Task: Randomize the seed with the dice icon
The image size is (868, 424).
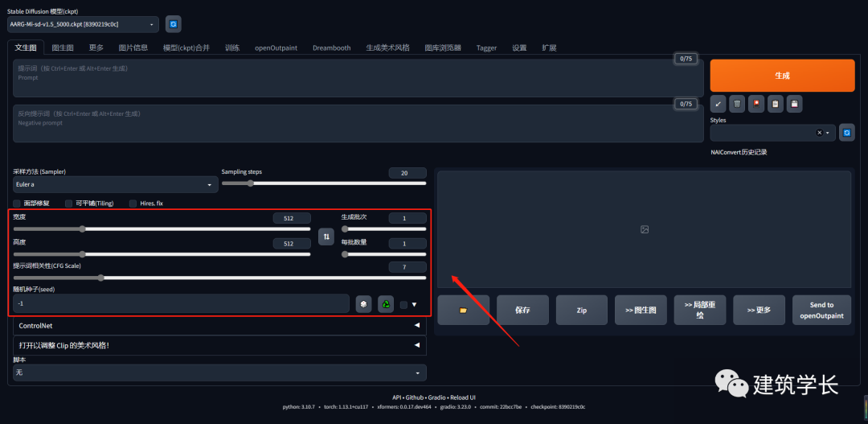Action: point(364,304)
